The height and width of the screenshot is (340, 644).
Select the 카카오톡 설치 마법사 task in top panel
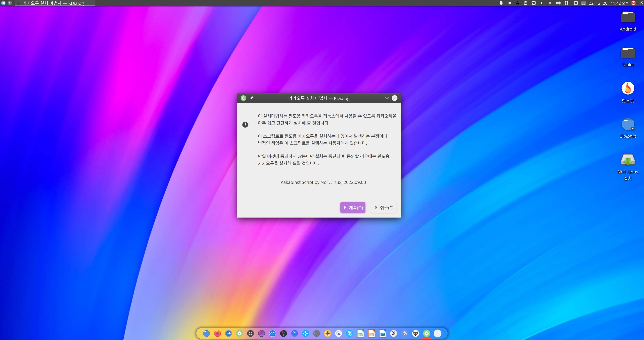point(55,3)
